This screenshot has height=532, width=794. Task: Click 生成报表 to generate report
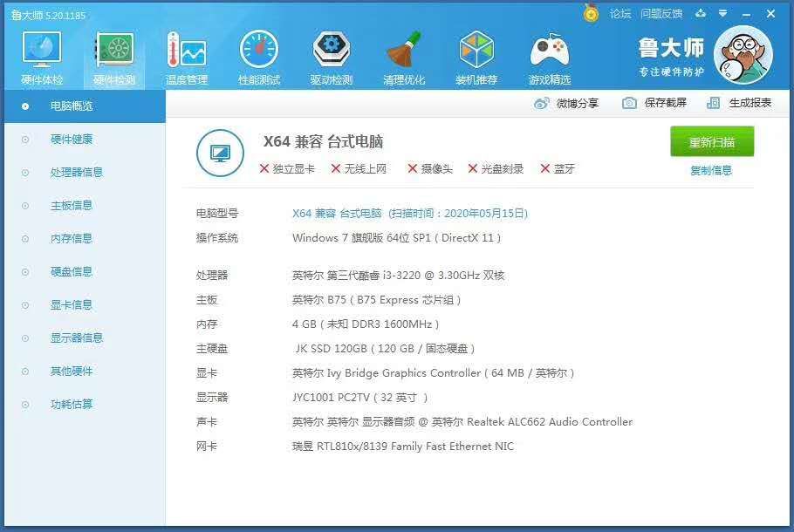click(740, 103)
